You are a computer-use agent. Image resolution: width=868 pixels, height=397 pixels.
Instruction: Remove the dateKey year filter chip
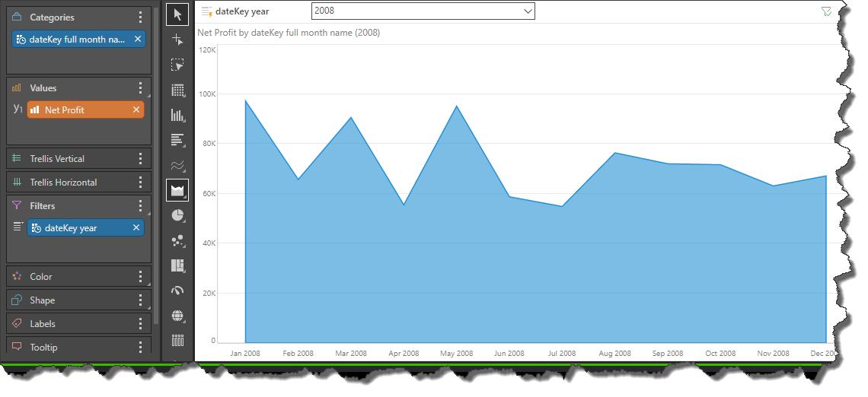click(136, 228)
